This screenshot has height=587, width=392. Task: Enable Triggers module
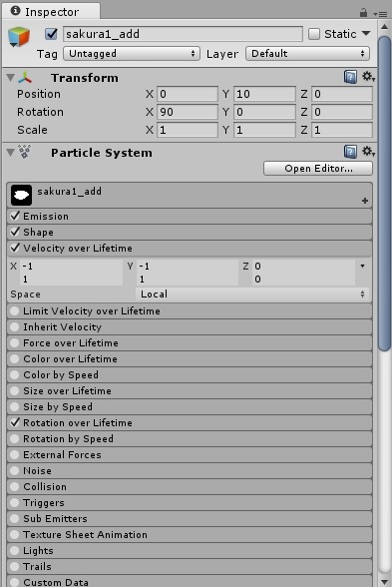pos(15,503)
